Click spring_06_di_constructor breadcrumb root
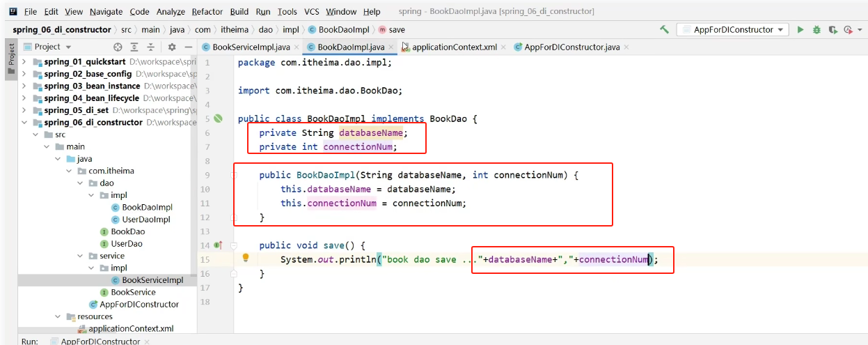 click(x=61, y=30)
